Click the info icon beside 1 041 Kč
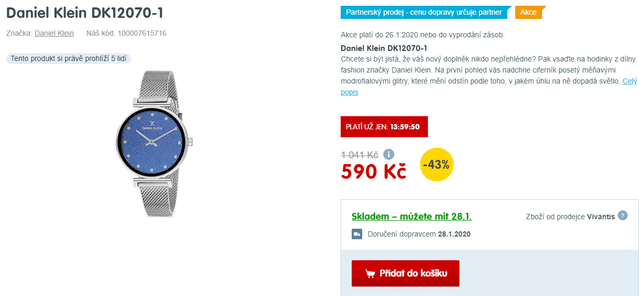 [389, 154]
